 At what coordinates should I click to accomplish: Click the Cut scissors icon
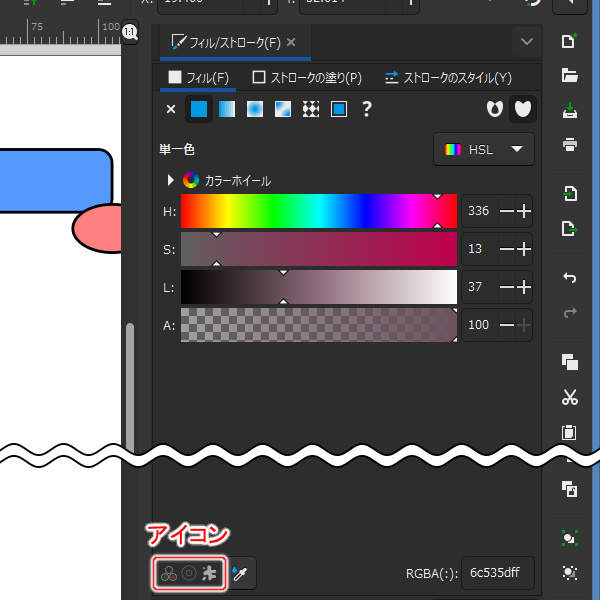(x=570, y=397)
